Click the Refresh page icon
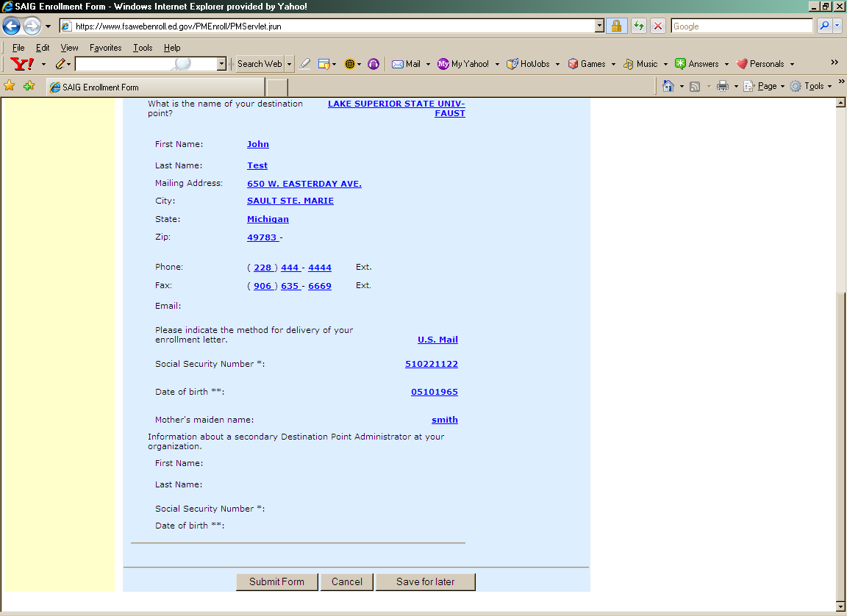Screen dimensions: 847x616 coord(639,26)
